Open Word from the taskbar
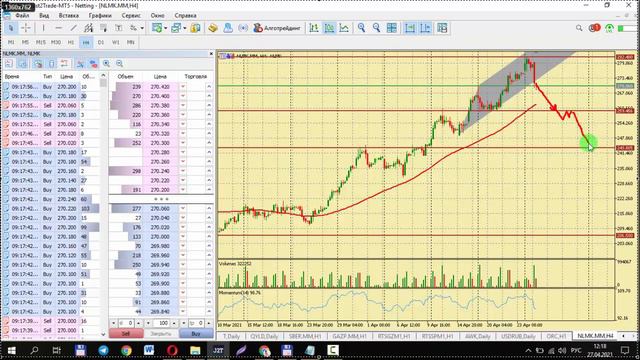 point(149,350)
